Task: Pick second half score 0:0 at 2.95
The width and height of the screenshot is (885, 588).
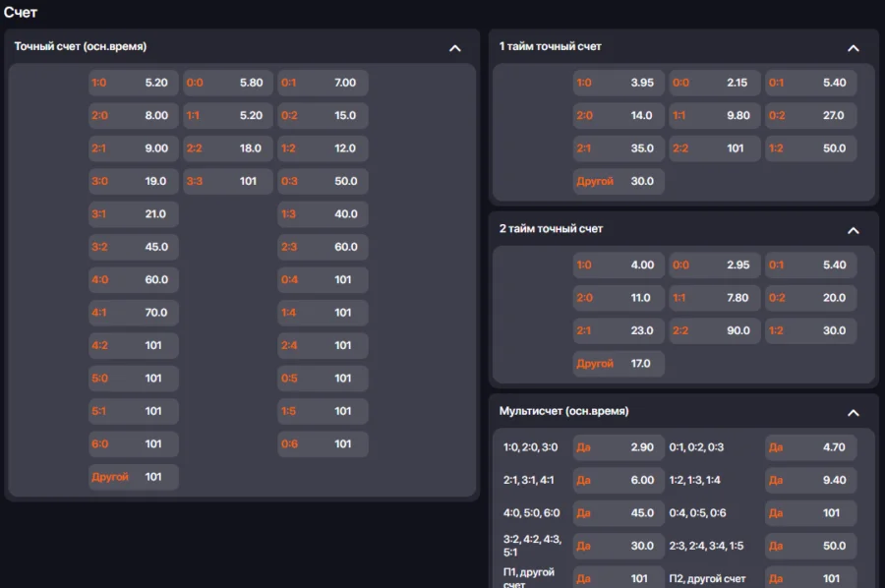Action: 715,265
